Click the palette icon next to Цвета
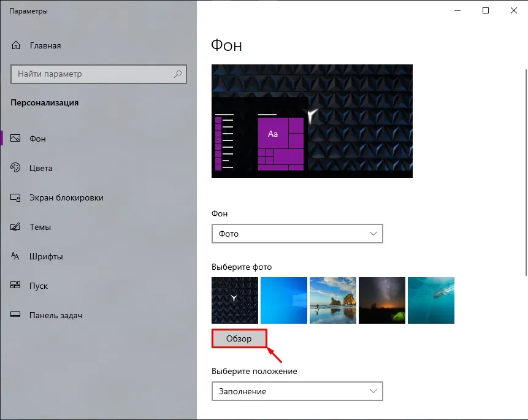528x420 pixels. point(15,167)
